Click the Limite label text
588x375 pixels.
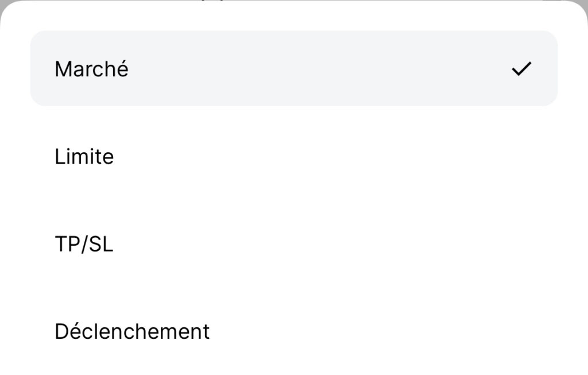tap(84, 157)
